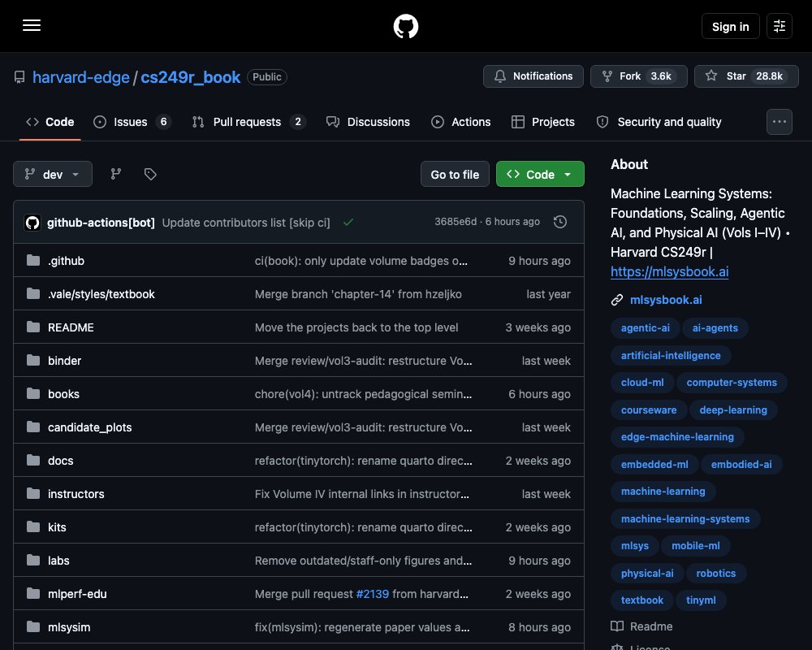This screenshot has height=650, width=812.
Task: Open pull request #2139 link
Action: tap(373, 593)
